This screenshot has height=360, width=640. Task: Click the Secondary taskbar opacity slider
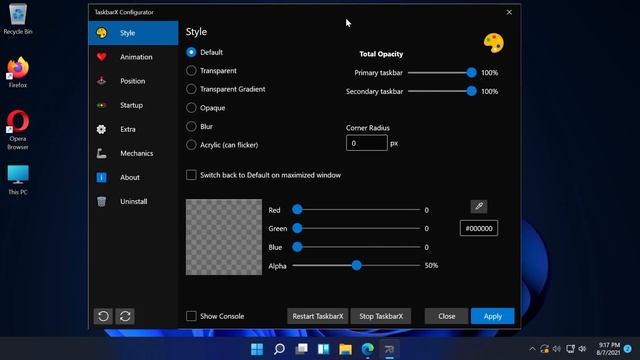442,91
